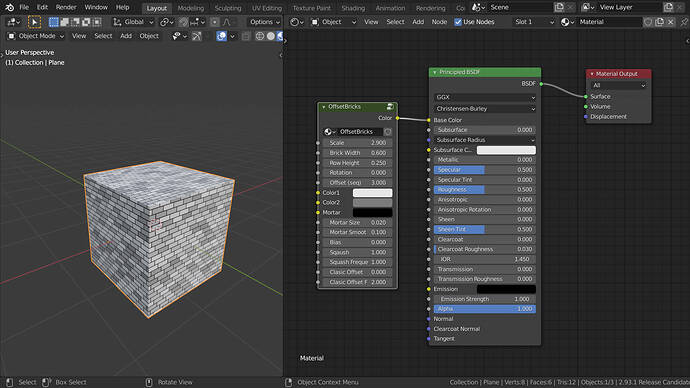Toggle the snap magnet icon
The width and height of the screenshot is (690, 388).
click(x=184, y=22)
